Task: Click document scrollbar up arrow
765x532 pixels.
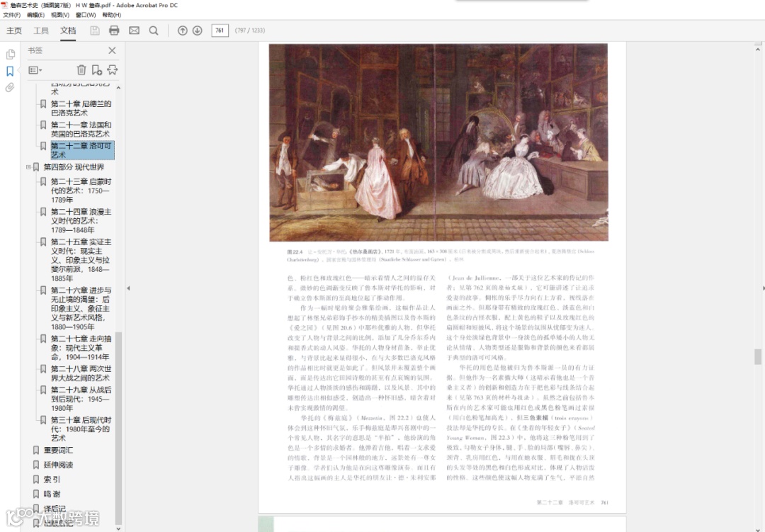Action: click(x=758, y=50)
